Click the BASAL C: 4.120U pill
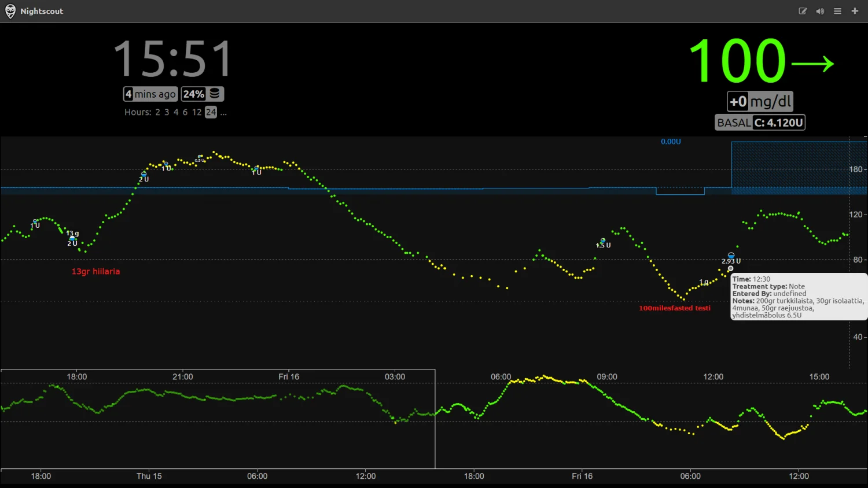The image size is (868, 488). [x=760, y=123]
